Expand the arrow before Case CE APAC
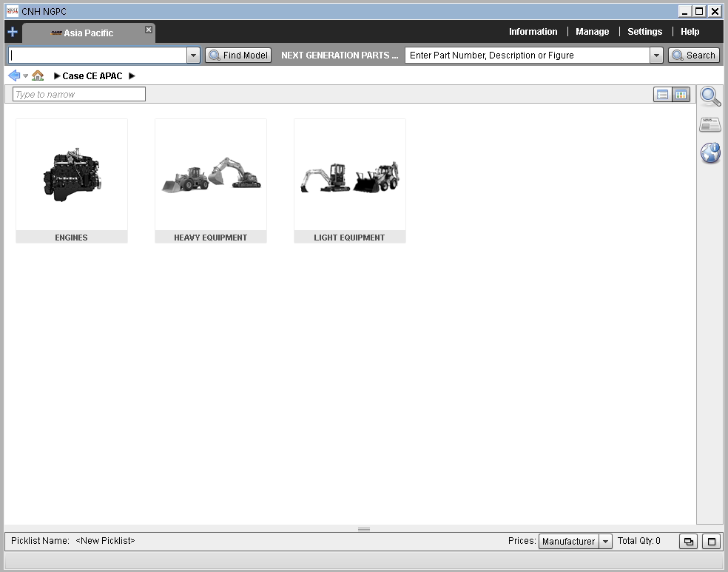728x572 pixels. pos(57,75)
